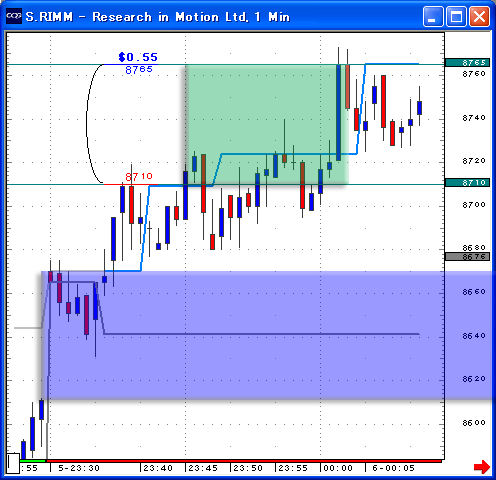This screenshot has height=480, width=496.
Task: Click the 8660 price scale label
Action: (474, 292)
